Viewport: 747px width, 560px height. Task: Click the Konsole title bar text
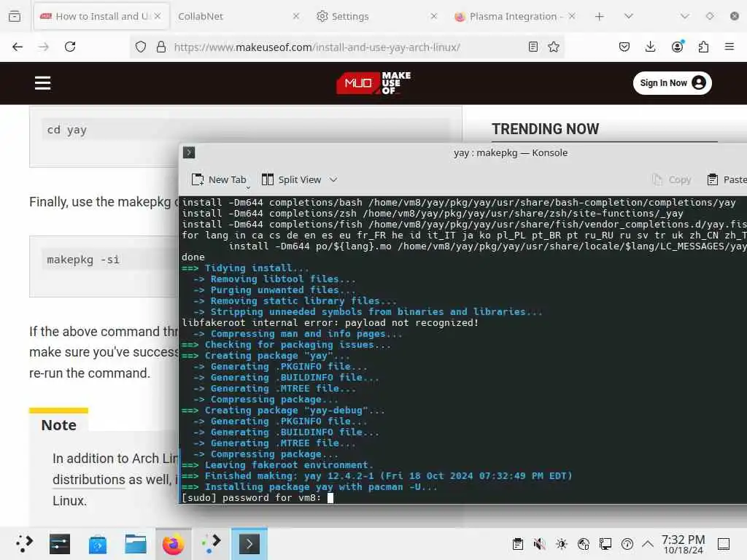[510, 153]
